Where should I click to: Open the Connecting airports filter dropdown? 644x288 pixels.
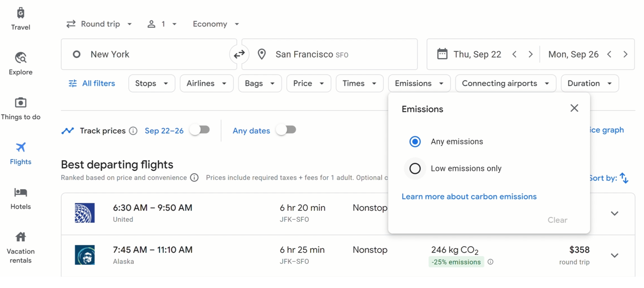click(x=506, y=83)
